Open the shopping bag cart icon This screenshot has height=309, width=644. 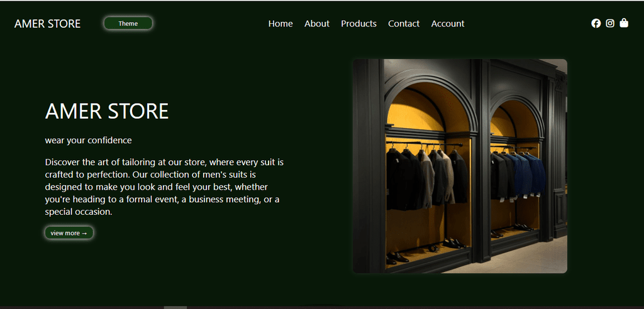tap(624, 23)
